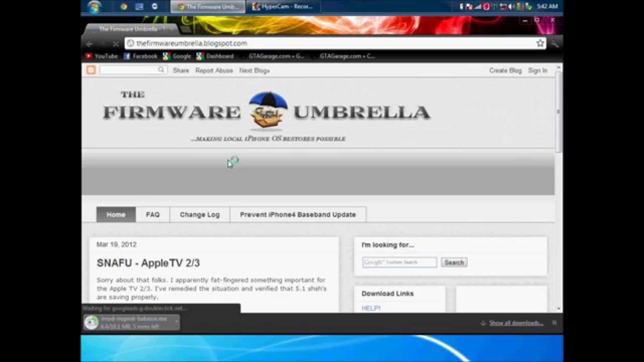Launch the Chrome quick-launch icon in taskbar
Screen dimensions: 644x362
124,7
